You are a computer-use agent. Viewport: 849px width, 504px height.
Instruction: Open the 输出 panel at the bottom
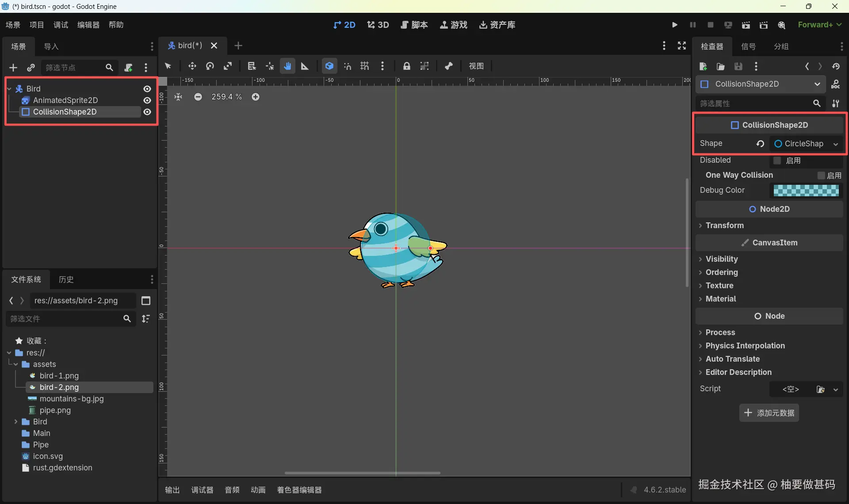pyautogui.click(x=172, y=490)
